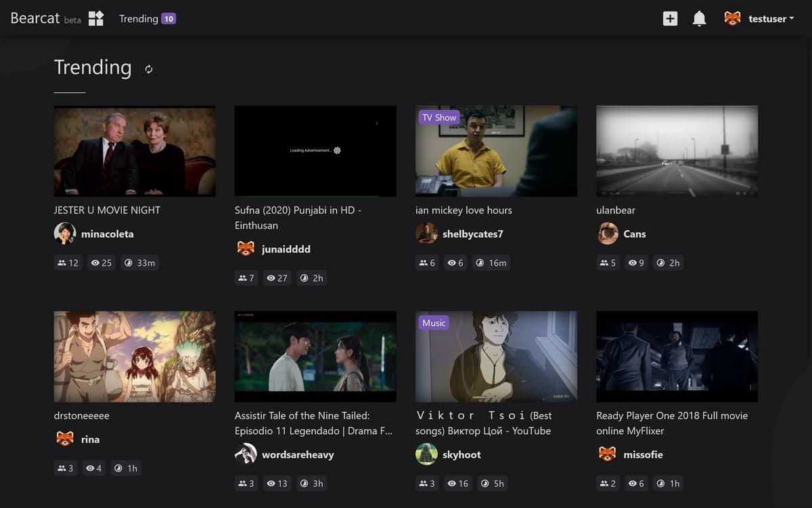
Task: Open the JESTER U MOVIE NIGHT thumbnail
Action: pos(135,151)
